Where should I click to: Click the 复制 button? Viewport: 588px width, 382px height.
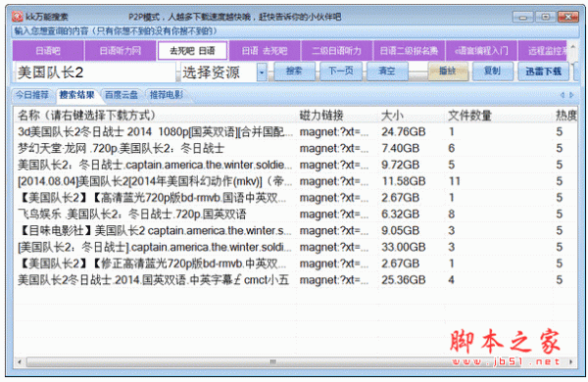(492, 72)
